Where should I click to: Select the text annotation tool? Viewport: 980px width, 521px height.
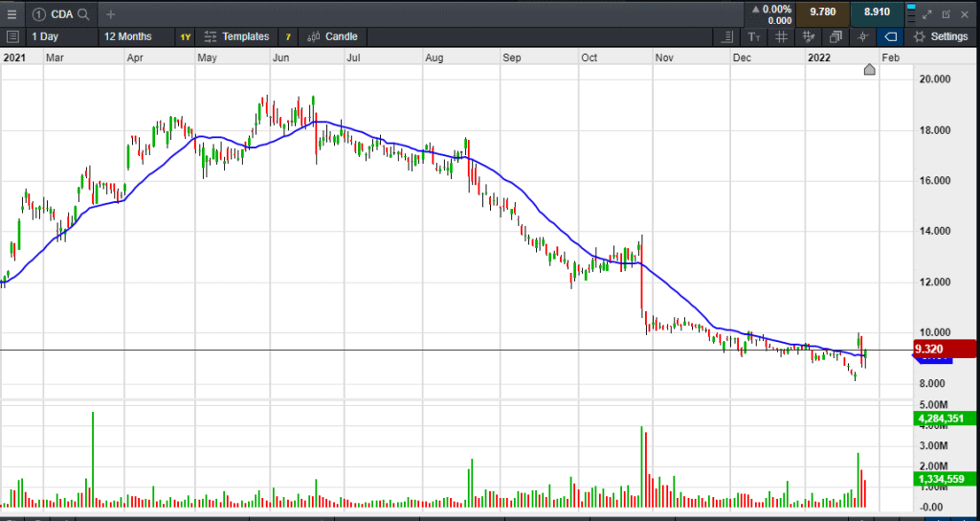[754, 36]
